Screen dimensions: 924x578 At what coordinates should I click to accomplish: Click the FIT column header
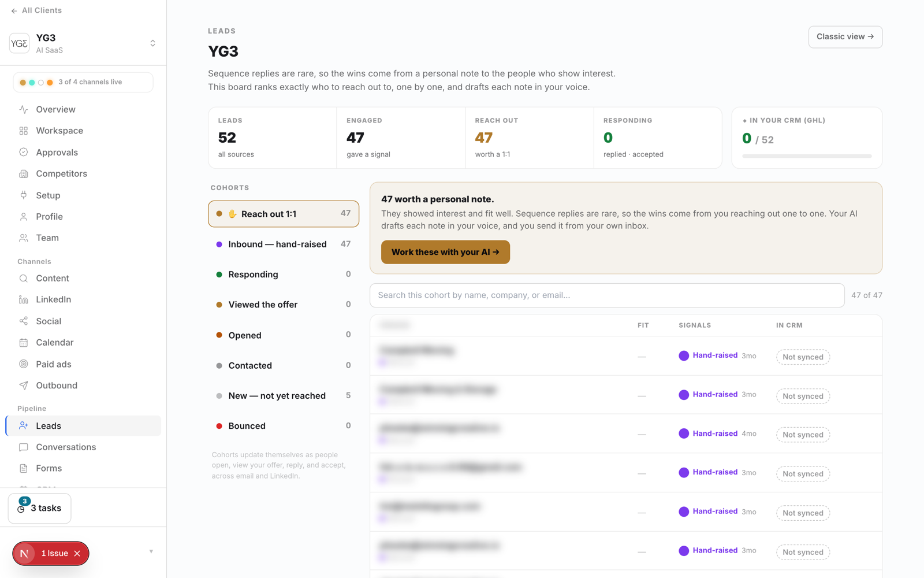point(643,325)
